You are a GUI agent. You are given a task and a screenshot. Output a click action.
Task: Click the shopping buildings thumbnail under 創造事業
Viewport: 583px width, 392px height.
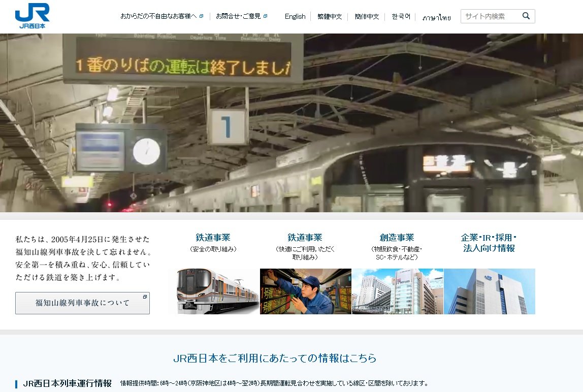[x=398, y=291]
